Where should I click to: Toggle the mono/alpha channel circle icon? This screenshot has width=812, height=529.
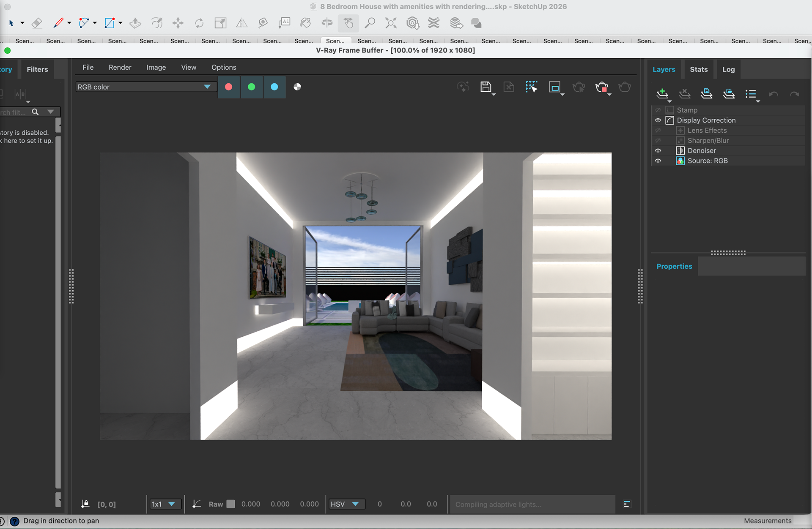coord(297,87)
